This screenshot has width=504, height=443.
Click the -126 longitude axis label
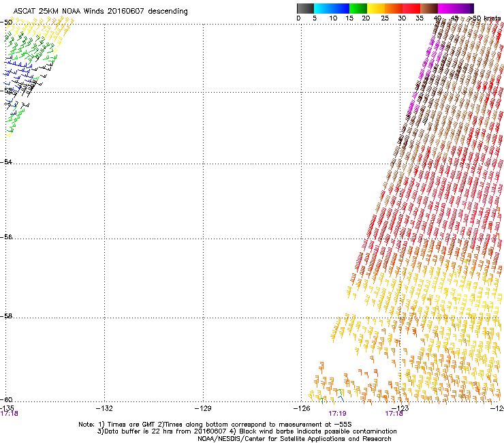pos(302,408)
